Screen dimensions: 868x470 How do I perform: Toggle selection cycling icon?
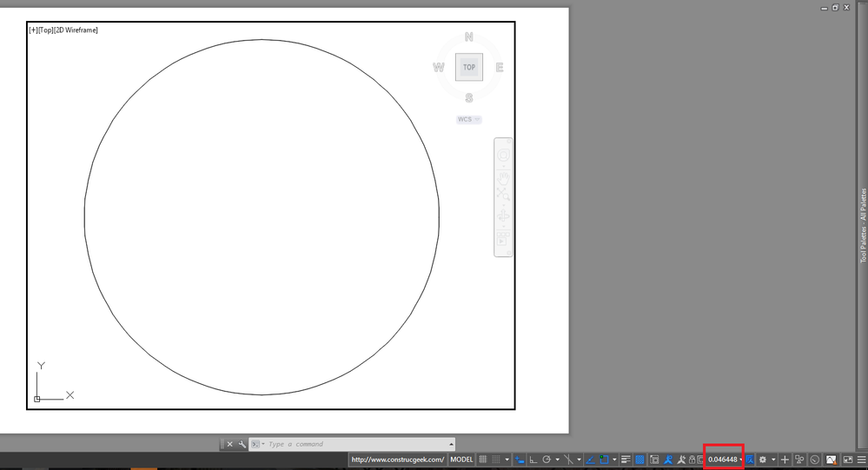coord(654,460)
